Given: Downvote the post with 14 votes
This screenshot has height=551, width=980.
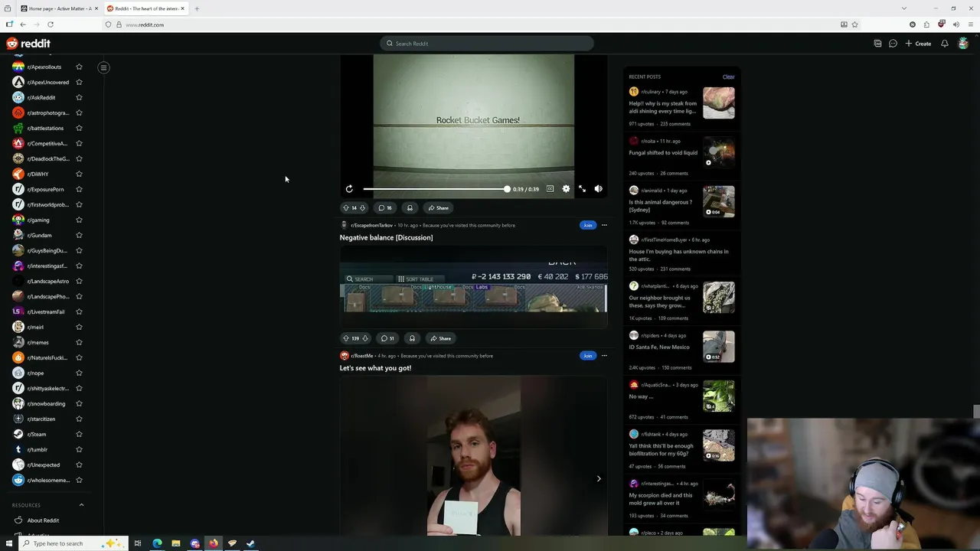Looking at the screenshot, I should coord(362,208).
